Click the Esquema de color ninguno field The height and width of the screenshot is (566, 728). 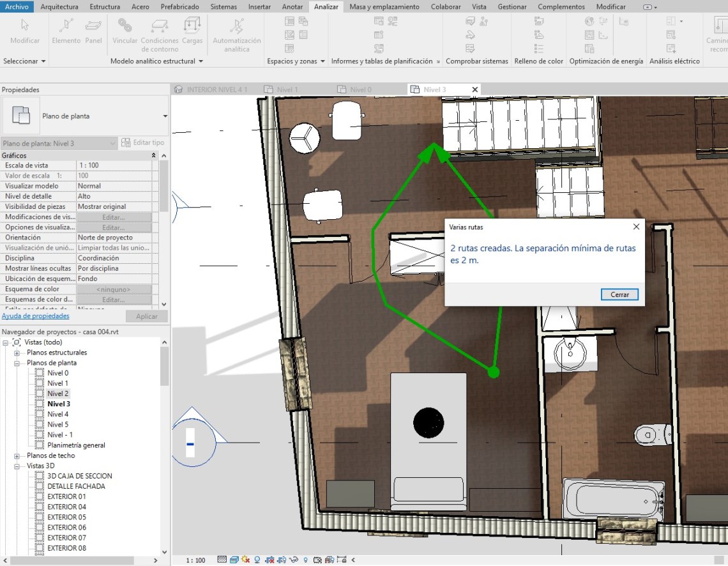pos(114,289)
